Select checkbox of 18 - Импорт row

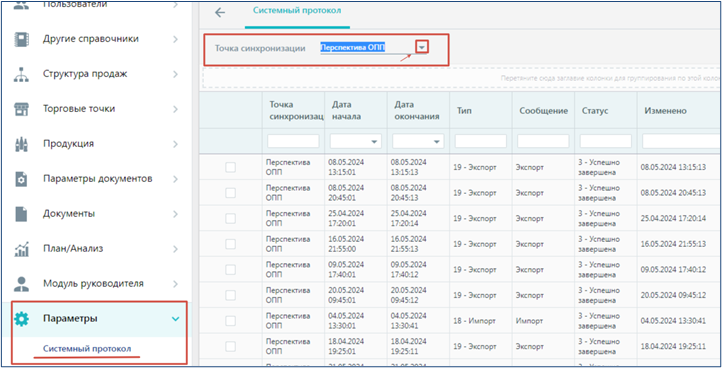230,321
